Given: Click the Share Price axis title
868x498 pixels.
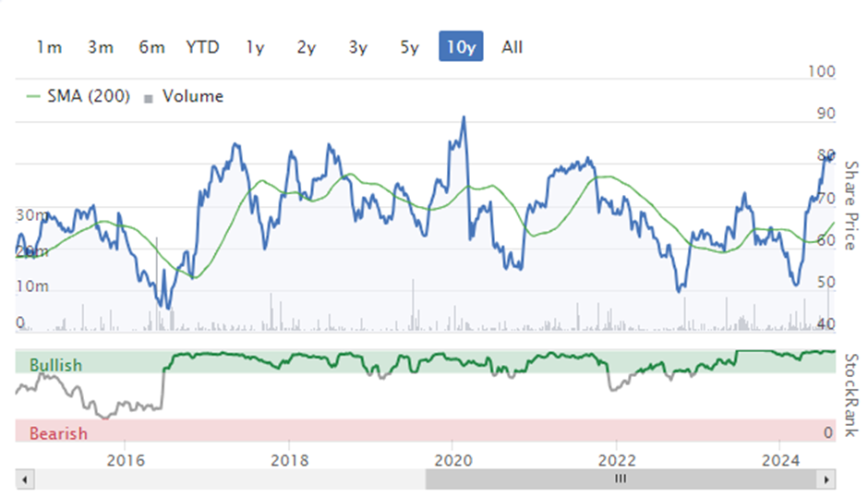Looking at the screenshot, I should tap(850, 205).
